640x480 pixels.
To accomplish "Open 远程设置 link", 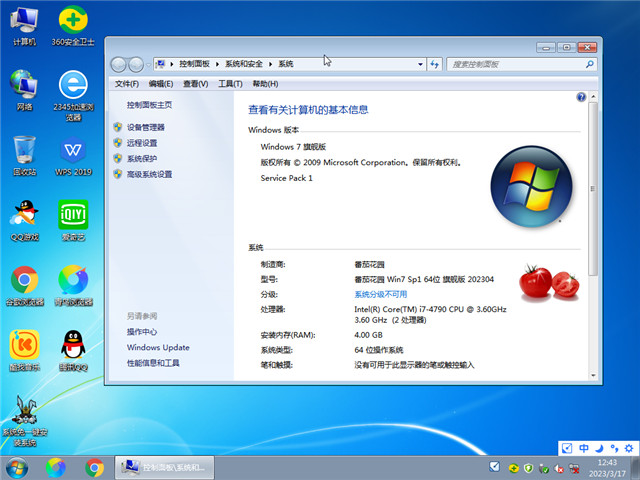I will 142,143.
